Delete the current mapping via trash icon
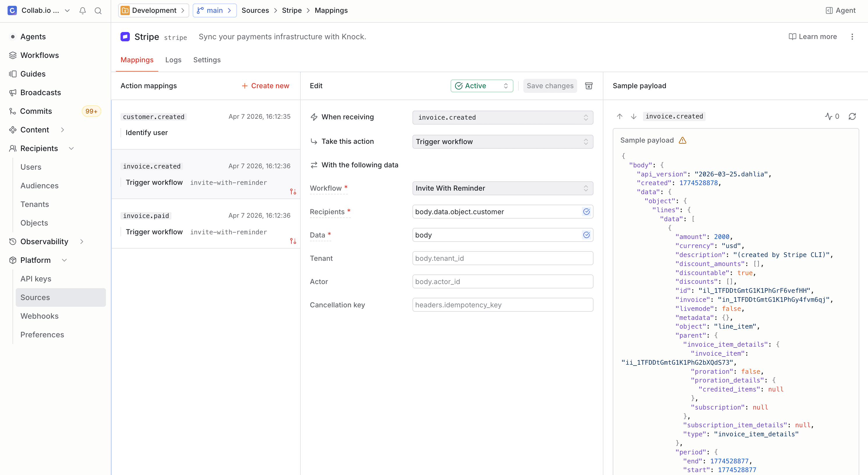Image resolution: width=868 pixels, height=475 pixels. point(589,86)
